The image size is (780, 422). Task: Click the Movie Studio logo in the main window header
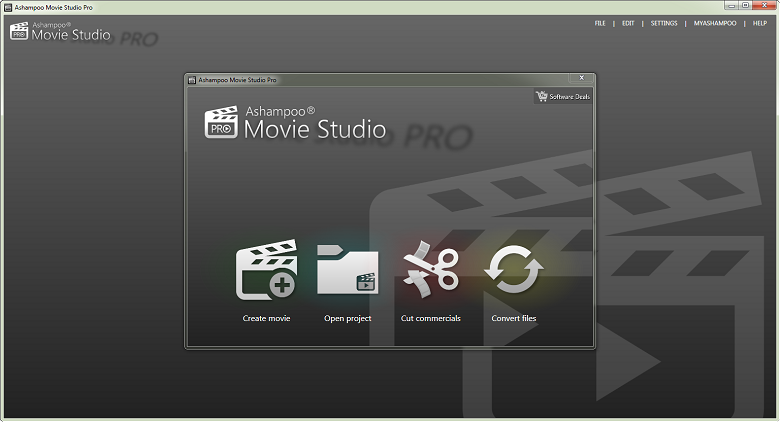60,31
